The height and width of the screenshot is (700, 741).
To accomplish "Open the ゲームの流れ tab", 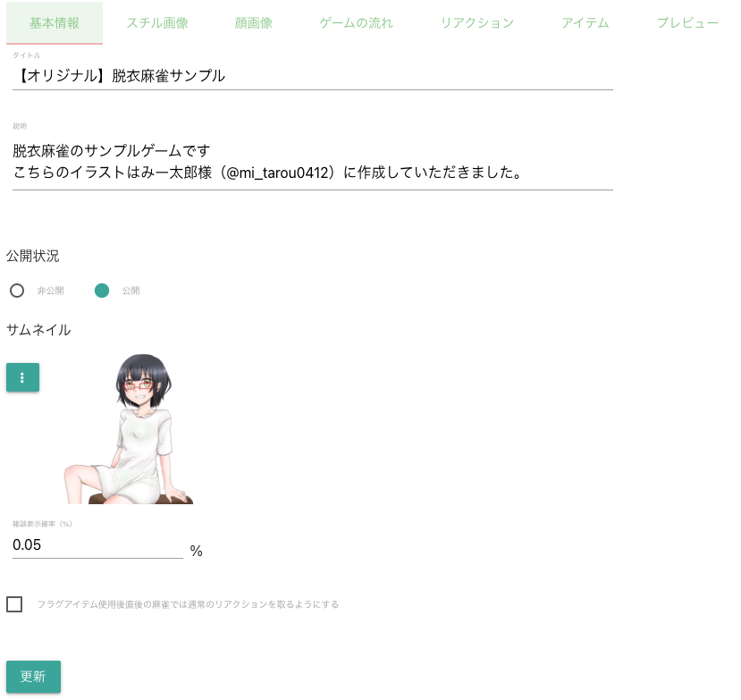I will (x=357, y=22).
